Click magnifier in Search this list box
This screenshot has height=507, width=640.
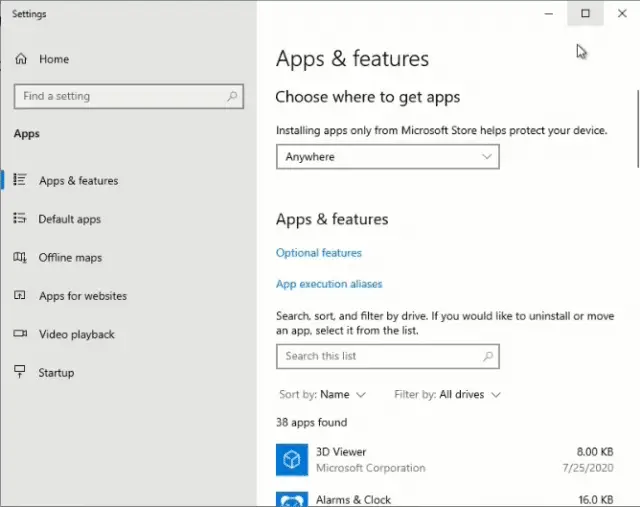(x=488, y=356)
